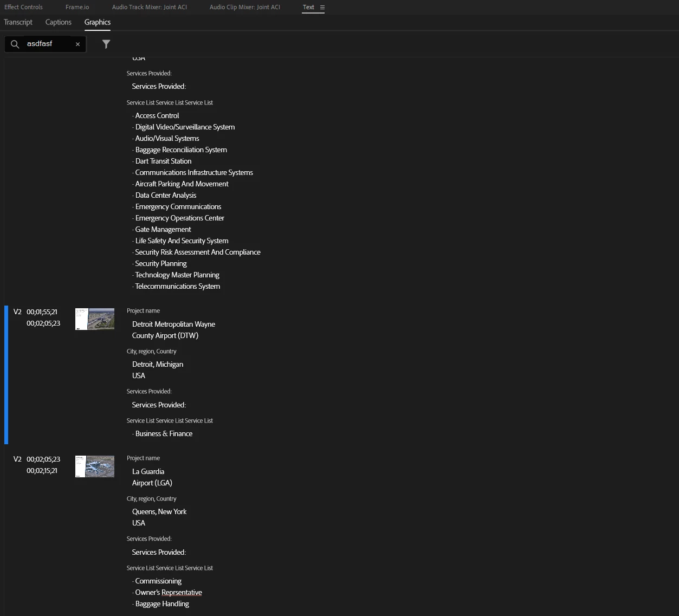
Task: Open the Effect Controls panel tab
Action: (23, 7)
